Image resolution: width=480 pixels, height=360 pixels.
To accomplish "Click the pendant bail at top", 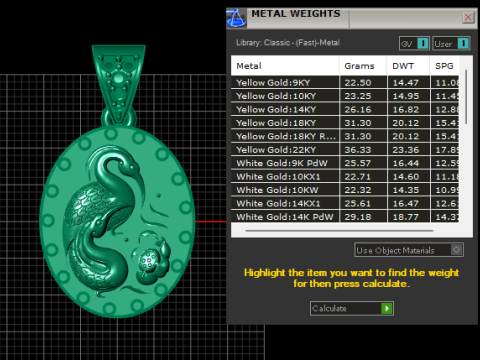I will (x=118, y=83).
